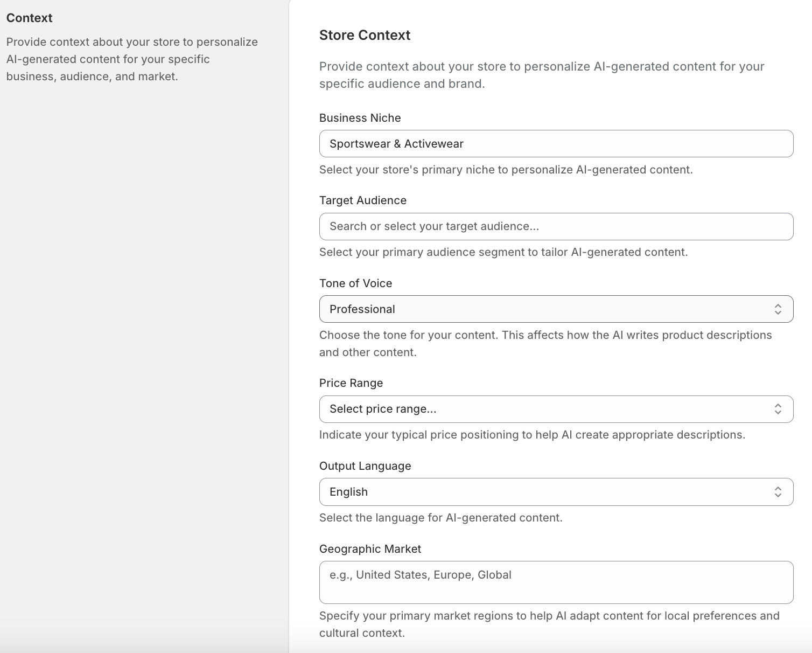
Task: Click the 'Output Language' field label
Action: pyautogui.click(x=365, y=466)
